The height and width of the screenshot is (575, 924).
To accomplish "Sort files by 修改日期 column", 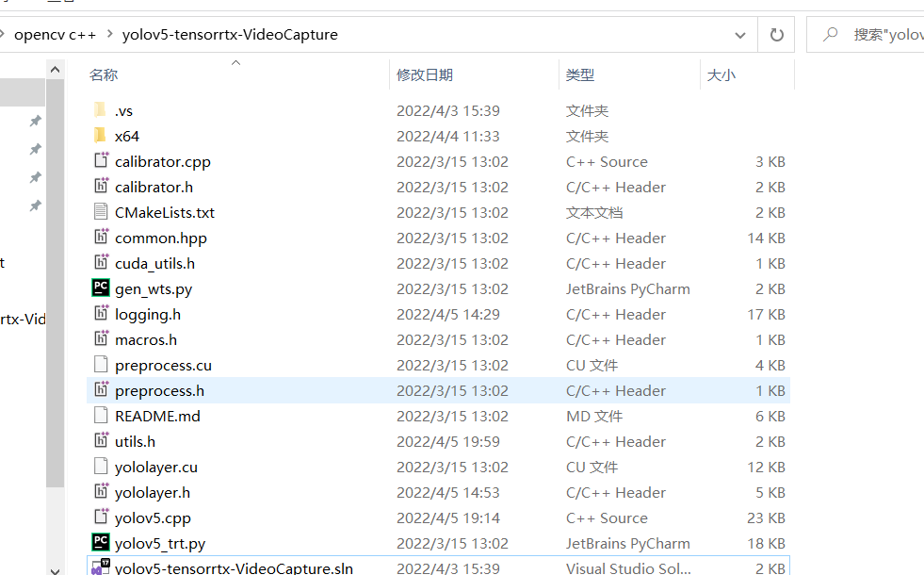I will pyautogui.click(x=422, y=74).
